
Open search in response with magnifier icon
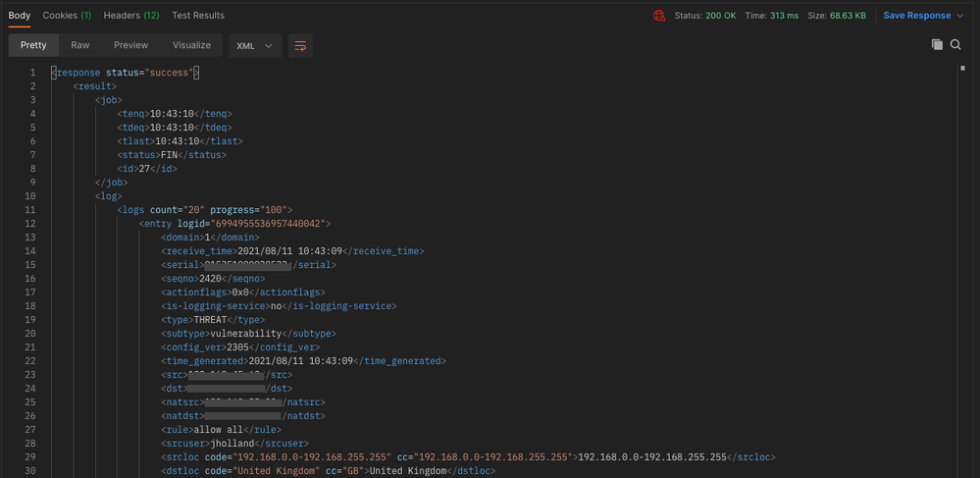point(955,44)
